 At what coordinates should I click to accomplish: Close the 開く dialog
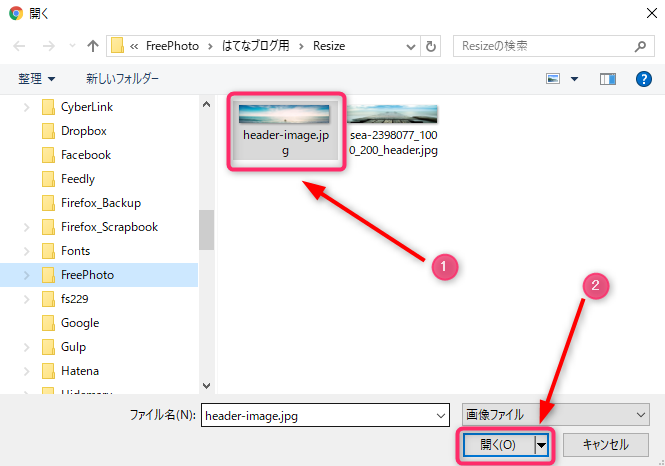pyautogui.click(x=651, y=13)
